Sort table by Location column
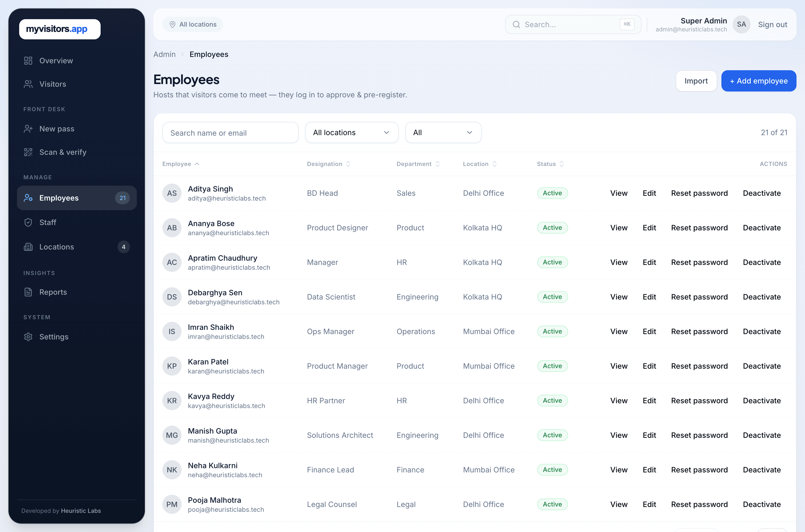This screenshot has height=532, width=805. (x=480, y=164)
